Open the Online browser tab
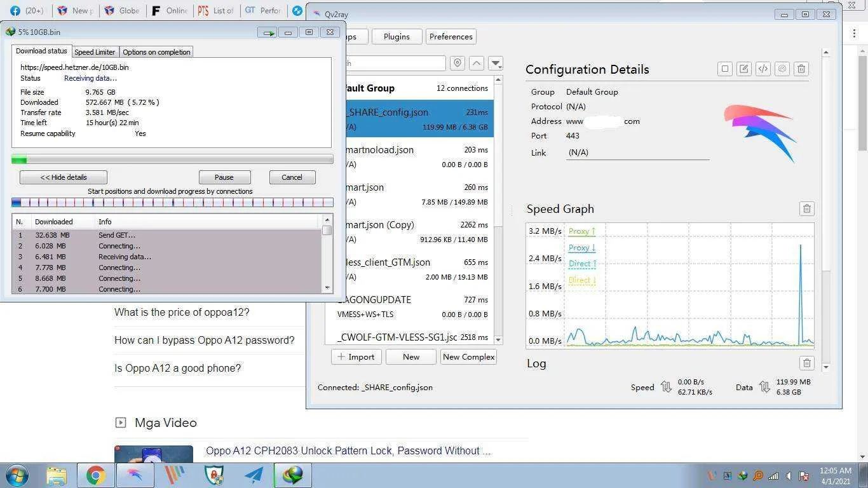868x488 pixels. tap(170, 11)
